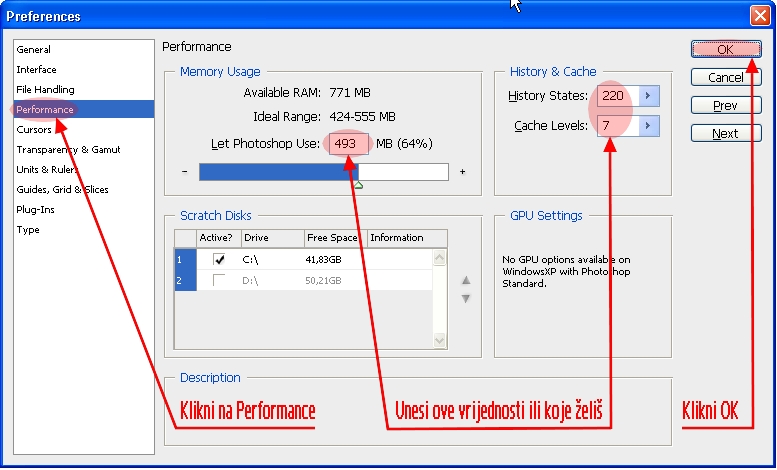The image size is (777, 470).
Task: Close the Preferences dialog window
Action: [x=760, y=15]
